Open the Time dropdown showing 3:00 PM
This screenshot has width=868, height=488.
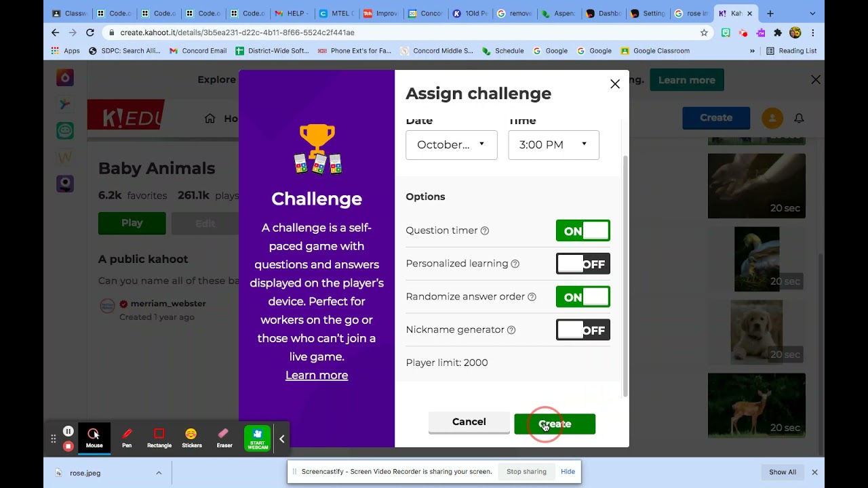click(554, 144)
